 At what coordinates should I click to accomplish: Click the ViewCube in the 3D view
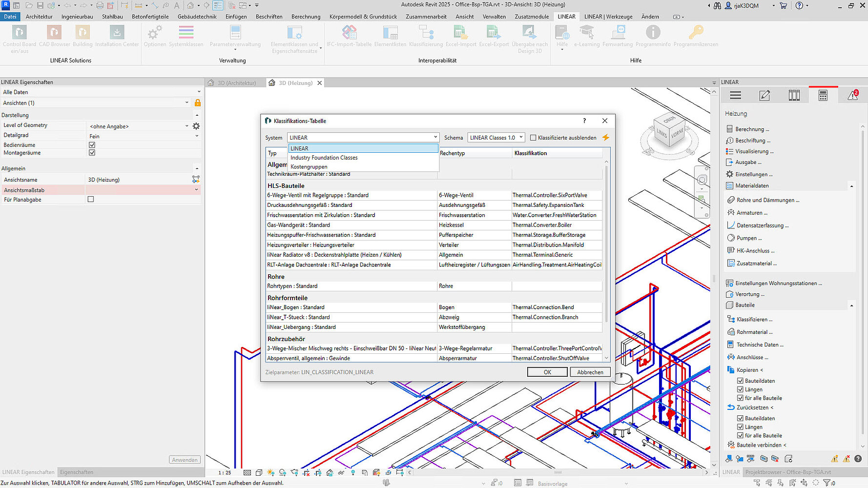tap(669, 129)
